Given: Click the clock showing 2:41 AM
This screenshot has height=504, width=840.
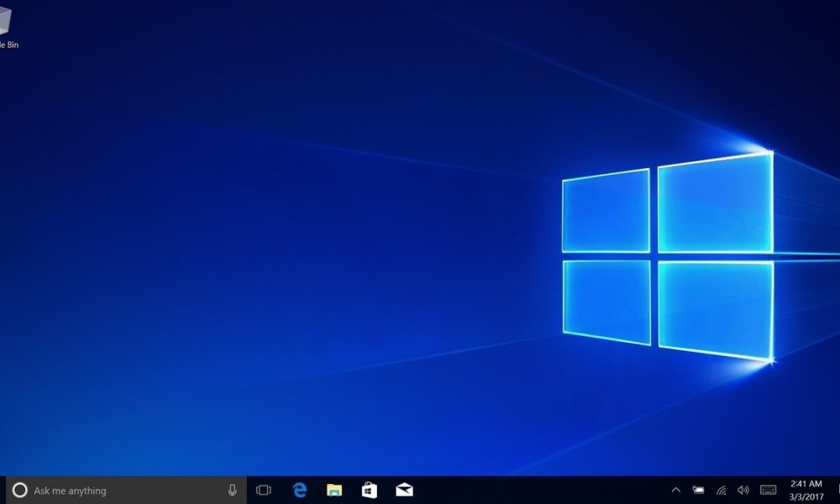Looking at the screenshot, I should 806,484.
